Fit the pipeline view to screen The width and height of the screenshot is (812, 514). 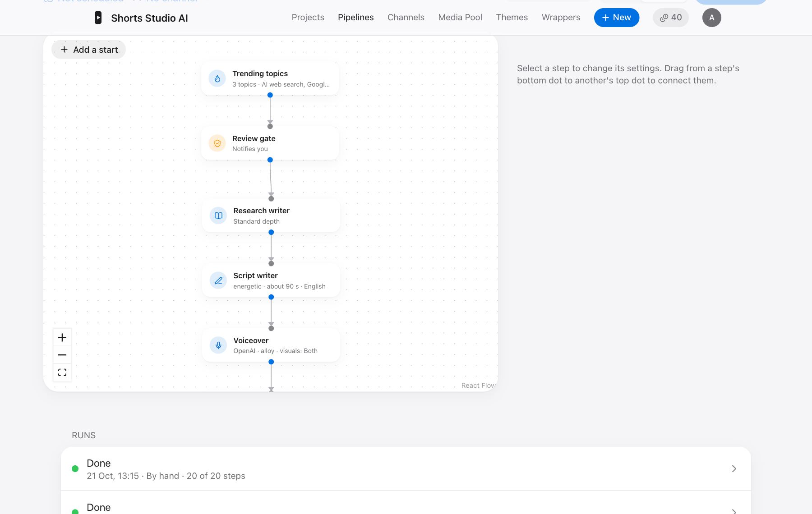[x=62, y=372]
